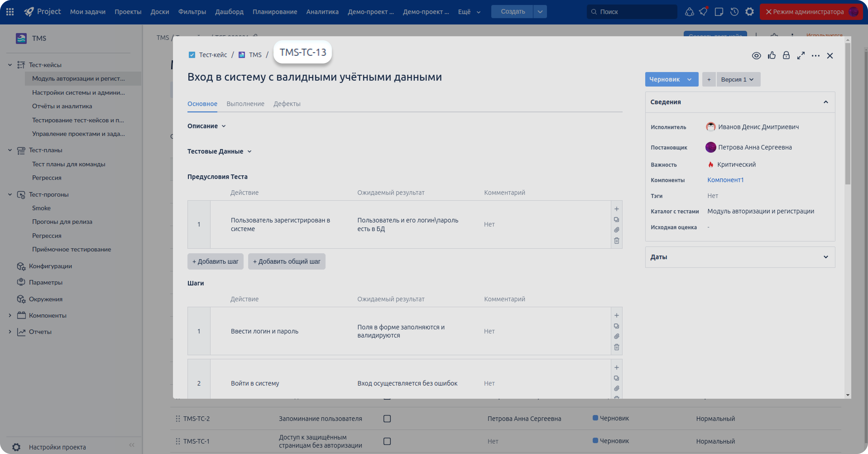Click the '+ Добавить шаг' button
The height and width of the screenshot is (454, 868).
(x=215, y=261)
